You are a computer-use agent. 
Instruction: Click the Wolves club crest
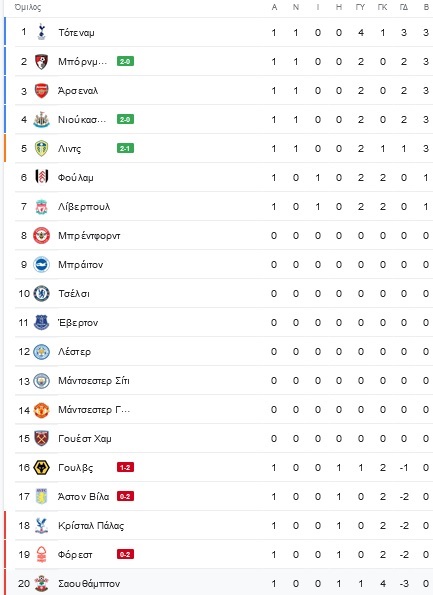coord(41,468)
